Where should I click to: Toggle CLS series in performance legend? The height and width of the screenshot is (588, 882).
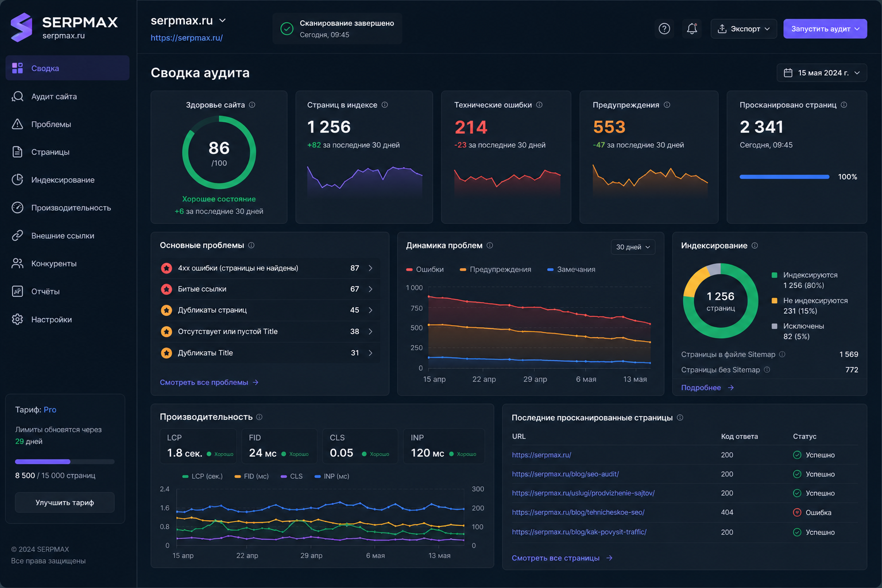[292, 476]
